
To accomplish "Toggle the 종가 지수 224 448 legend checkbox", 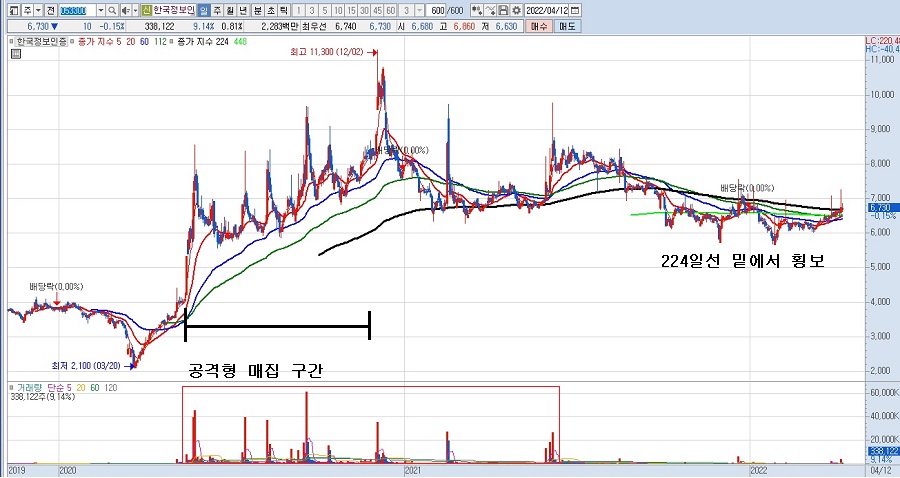I will [x=171, y=41].
